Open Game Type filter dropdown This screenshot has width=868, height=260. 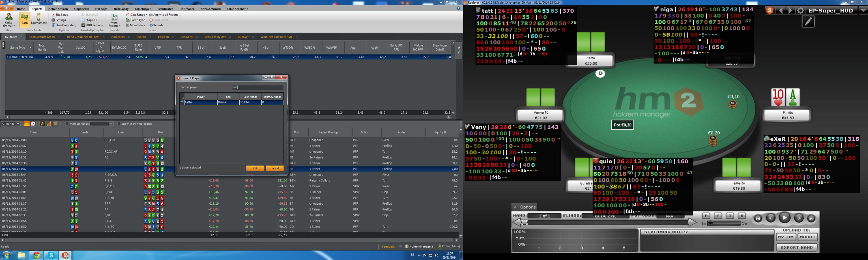tap(136, 20)
